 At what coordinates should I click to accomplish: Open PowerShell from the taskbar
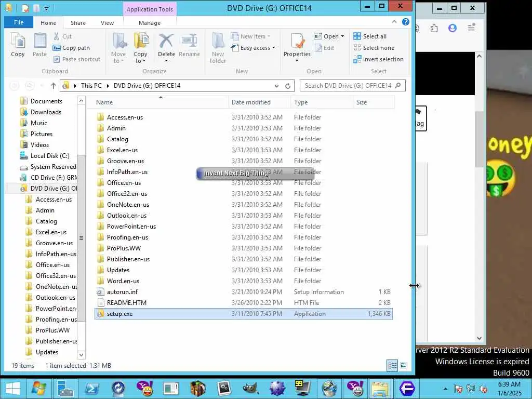(x=91, y=388)
